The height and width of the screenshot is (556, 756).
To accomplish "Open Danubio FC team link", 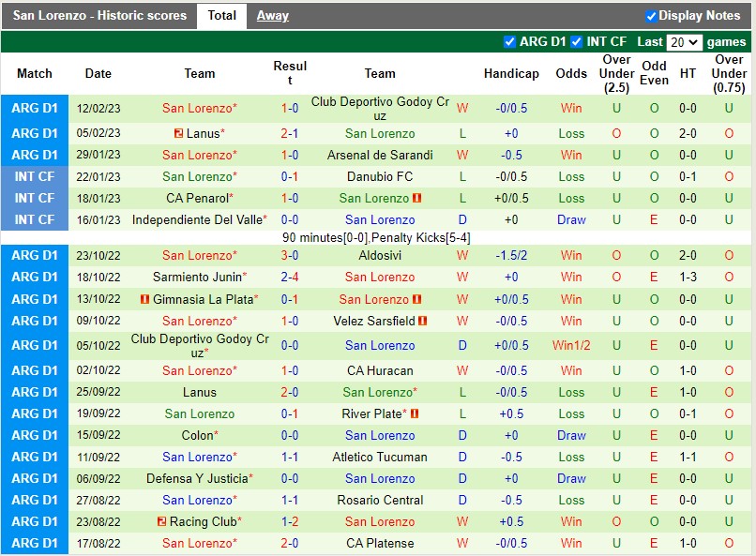I will point(380,177).
